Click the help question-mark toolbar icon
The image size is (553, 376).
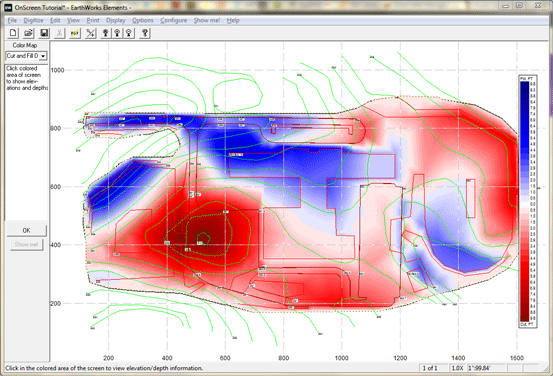pos(145,33)
